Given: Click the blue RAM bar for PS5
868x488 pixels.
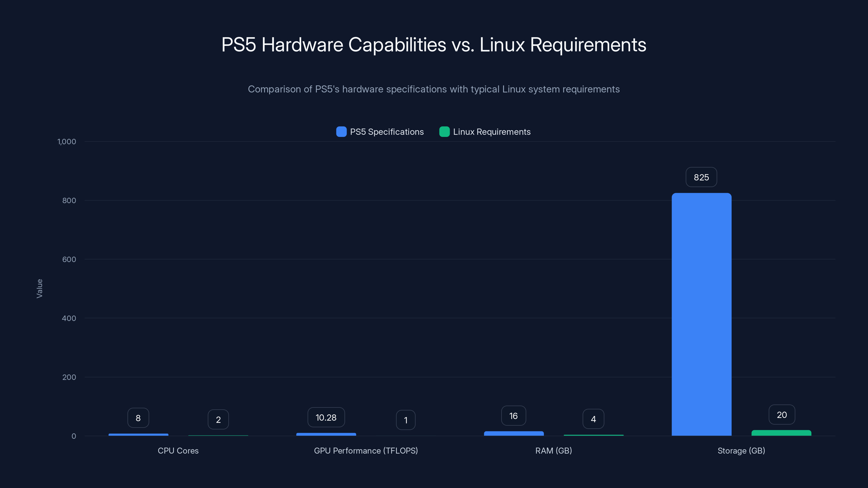Looking at the screenshot, I should 514,434.
